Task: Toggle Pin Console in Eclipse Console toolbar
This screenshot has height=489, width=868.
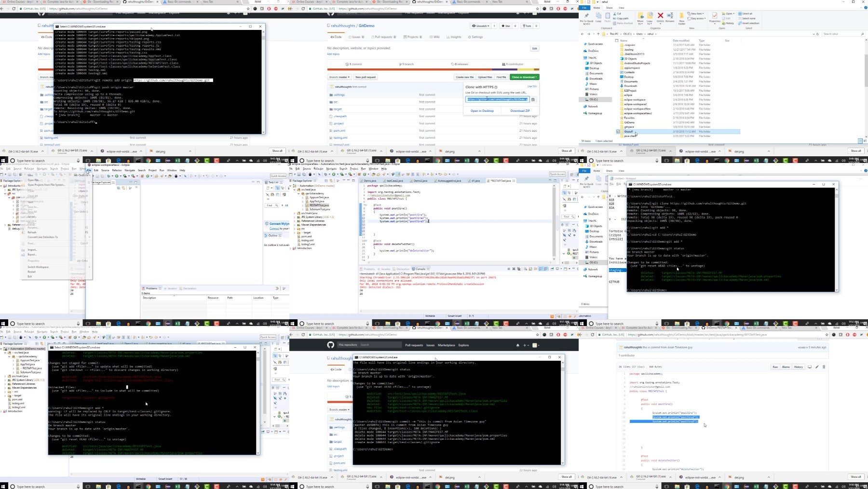Action: point(552,269)
